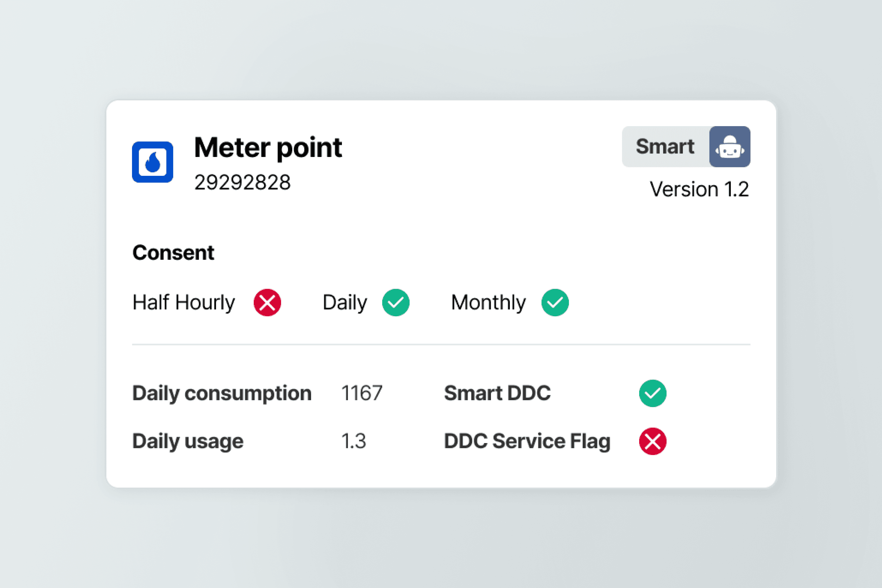Viewport: 882px width, 588px height.
Task: Click the Version 1.2 text
Action: (x=699, y=189)
